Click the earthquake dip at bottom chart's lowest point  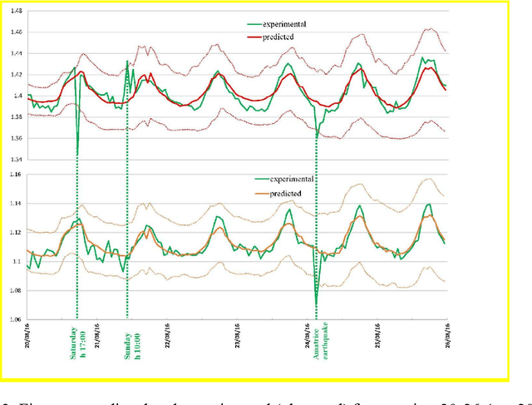316,306
